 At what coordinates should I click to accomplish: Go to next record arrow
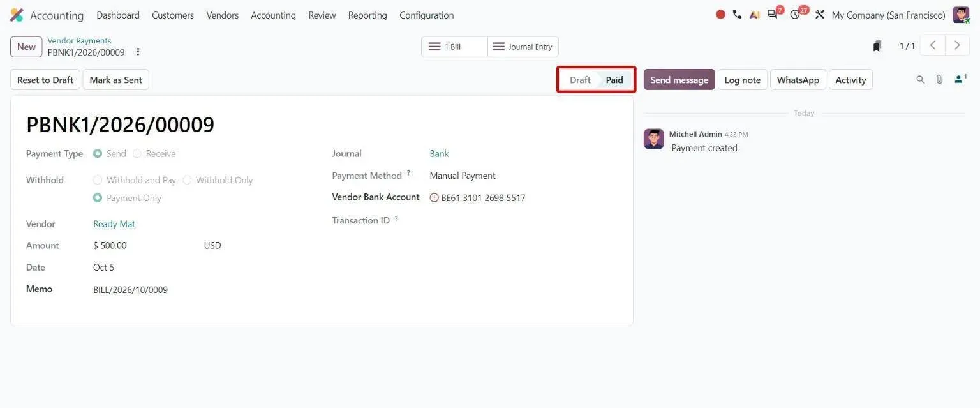click(957, 45)
